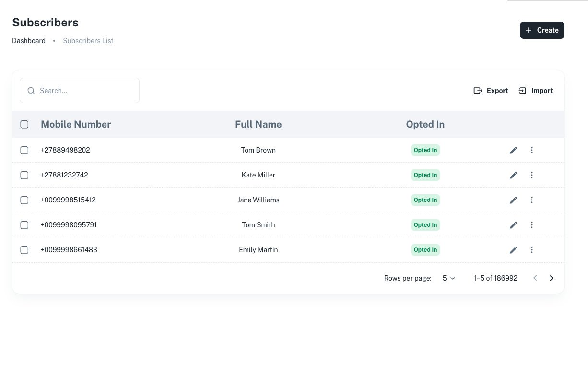Check the row for Jane Williams
Image resolution: width=588 pixels, height=365 pixels.
tap(24, 200)
